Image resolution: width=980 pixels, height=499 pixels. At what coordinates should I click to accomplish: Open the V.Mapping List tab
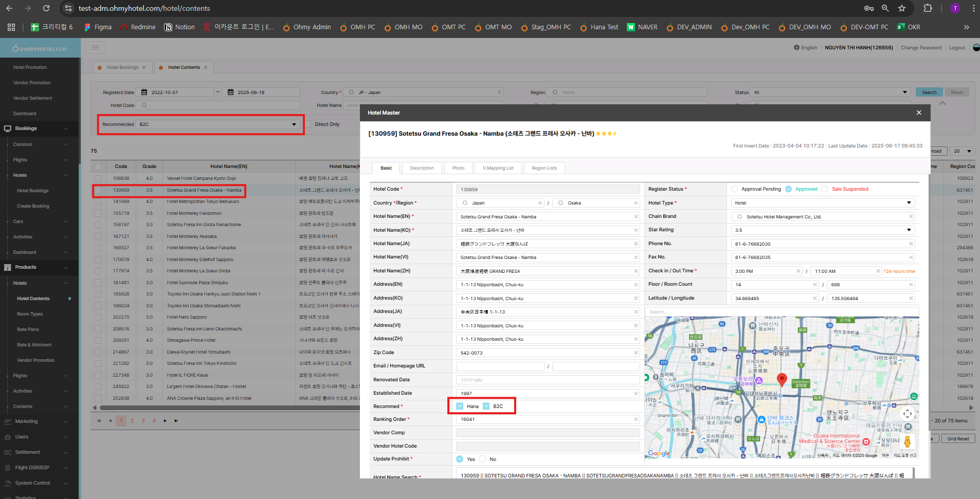click(x=498, y=168)
